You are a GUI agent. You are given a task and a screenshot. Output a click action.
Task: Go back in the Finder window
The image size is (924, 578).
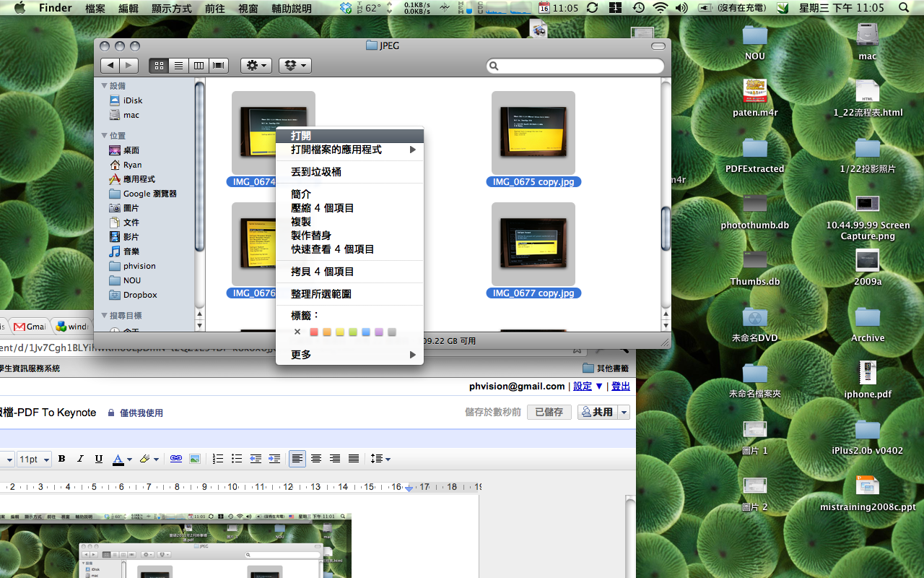point(110,66)
